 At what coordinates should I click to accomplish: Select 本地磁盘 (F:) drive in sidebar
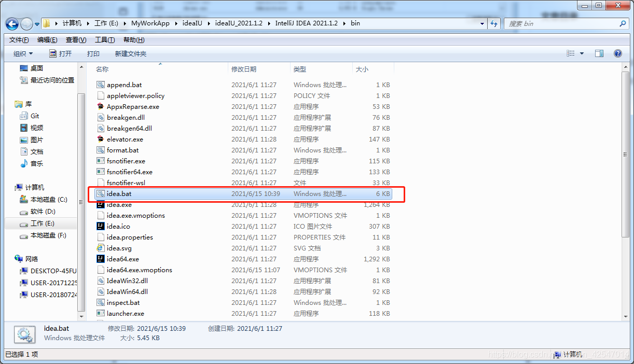pos(43,235)
